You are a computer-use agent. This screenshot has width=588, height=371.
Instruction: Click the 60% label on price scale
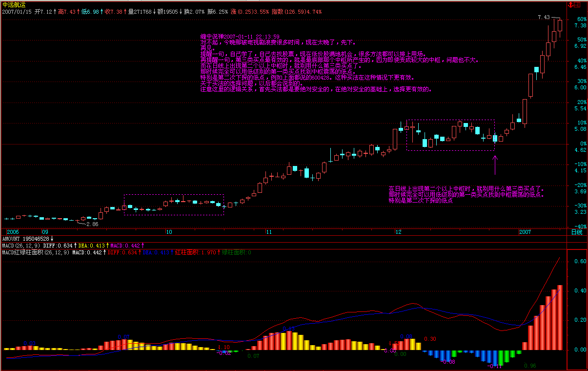[581, 19]
